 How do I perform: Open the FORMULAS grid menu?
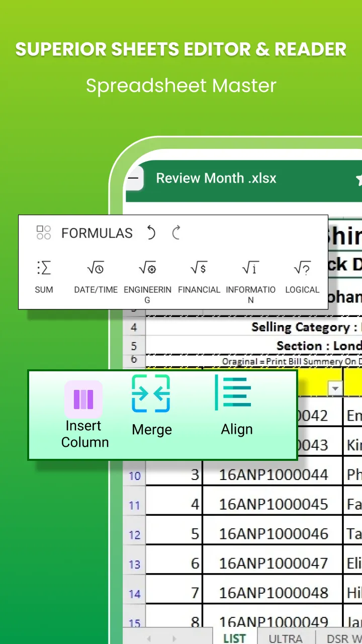point(44,232)
